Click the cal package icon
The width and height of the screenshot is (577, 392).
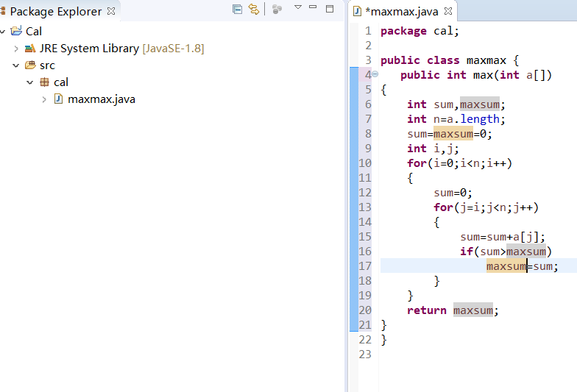pyautogui.click(x=44, y=82)
